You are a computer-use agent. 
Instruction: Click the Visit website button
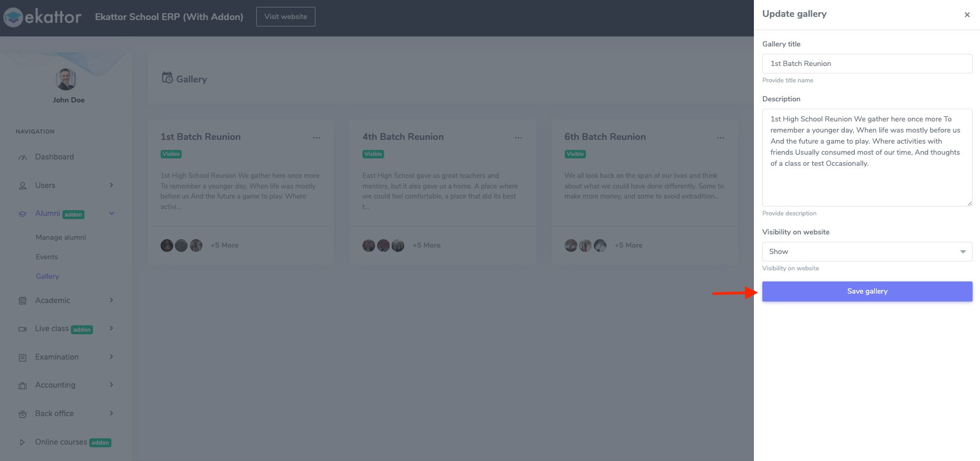click(285, 16)
